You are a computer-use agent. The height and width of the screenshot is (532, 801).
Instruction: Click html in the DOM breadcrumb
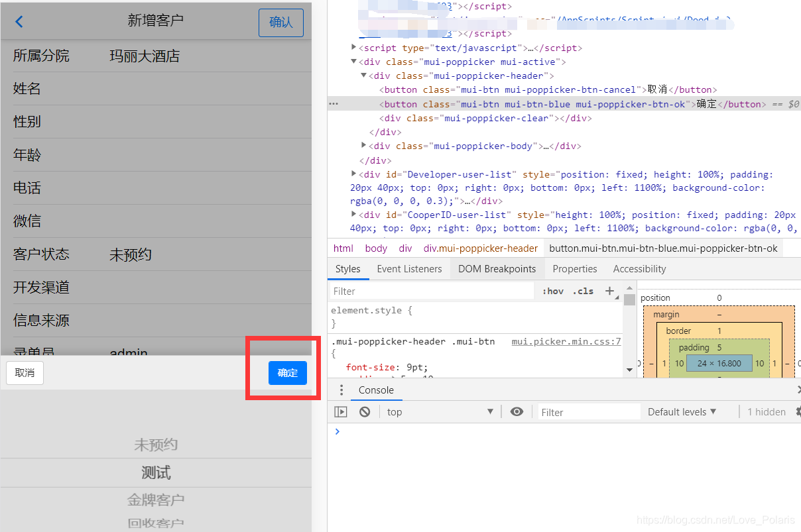click(343, 248)
